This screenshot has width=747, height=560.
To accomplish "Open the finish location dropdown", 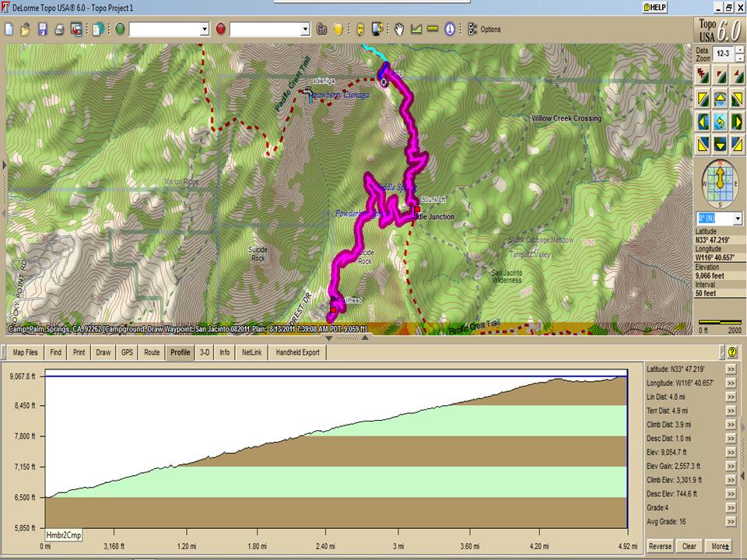I will (305, 30).
